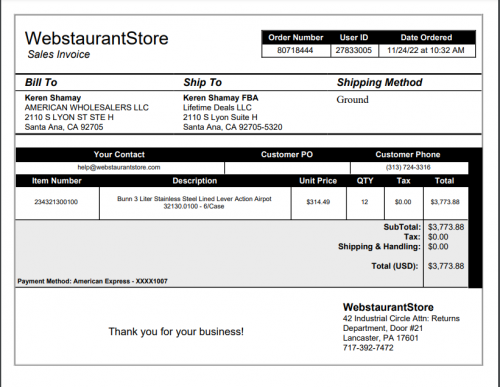Select the Ground shipping method value
Viewport: 500px width, 387px height.
[352, 99]
